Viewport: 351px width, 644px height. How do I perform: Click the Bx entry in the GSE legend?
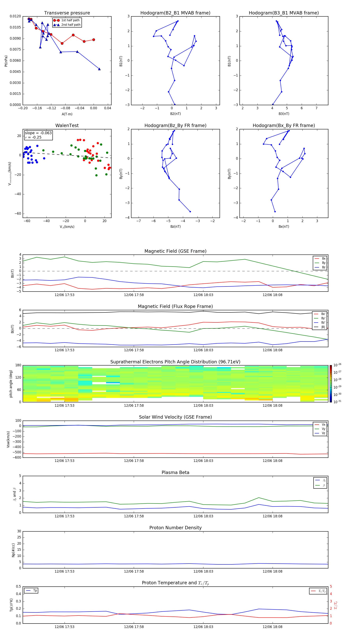point(320,259)
